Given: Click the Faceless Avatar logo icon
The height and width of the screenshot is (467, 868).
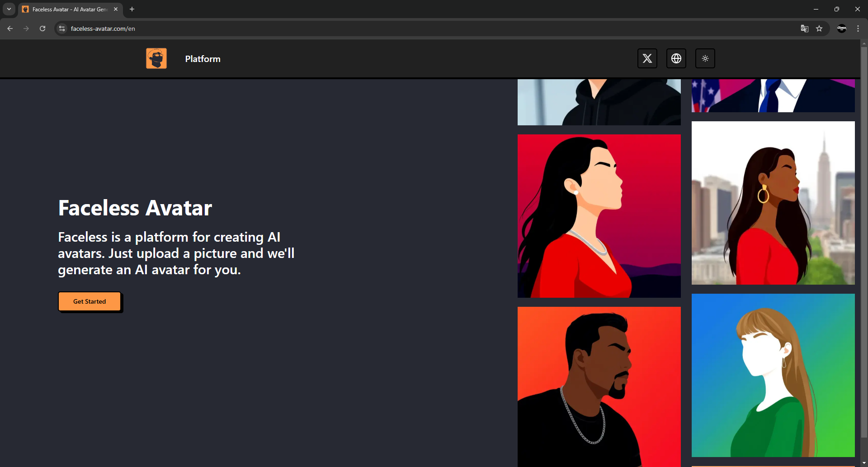Looking at the screenshot, I should pyautogui.click(x=156, y=58).
